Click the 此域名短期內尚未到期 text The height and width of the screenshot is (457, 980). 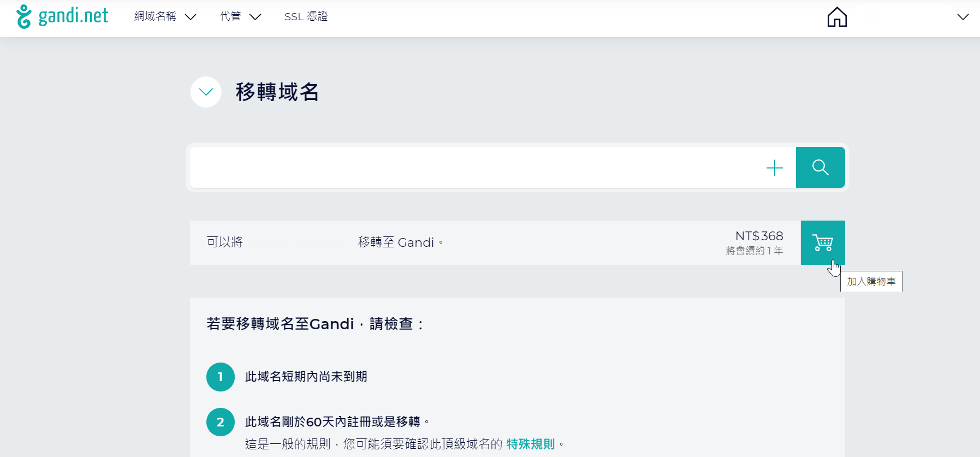[x=306, y=376]
